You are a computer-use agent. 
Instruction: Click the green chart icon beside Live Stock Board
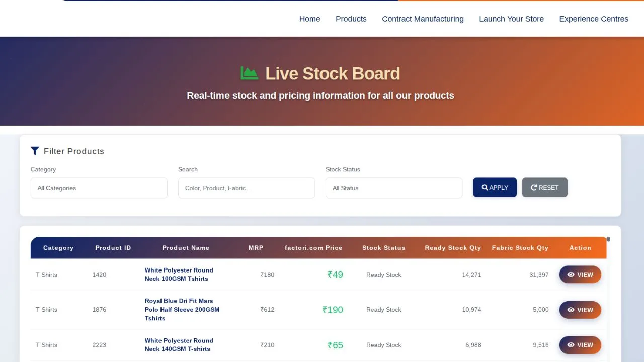point(249,73)
